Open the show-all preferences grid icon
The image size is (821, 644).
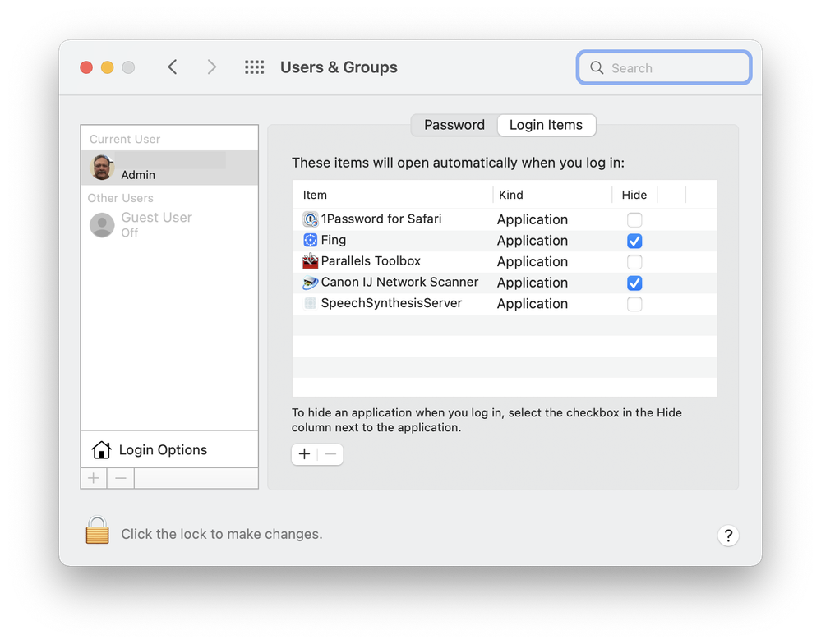point(255,67)
